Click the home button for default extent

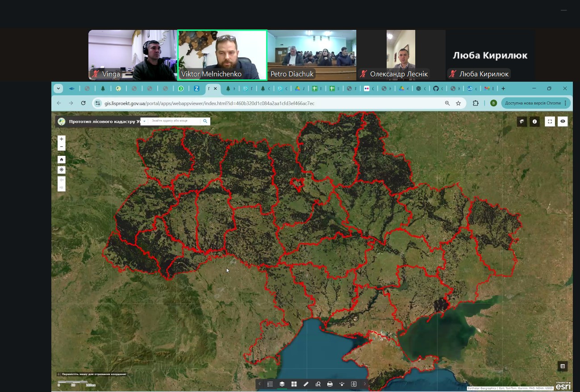pos(62,159)
